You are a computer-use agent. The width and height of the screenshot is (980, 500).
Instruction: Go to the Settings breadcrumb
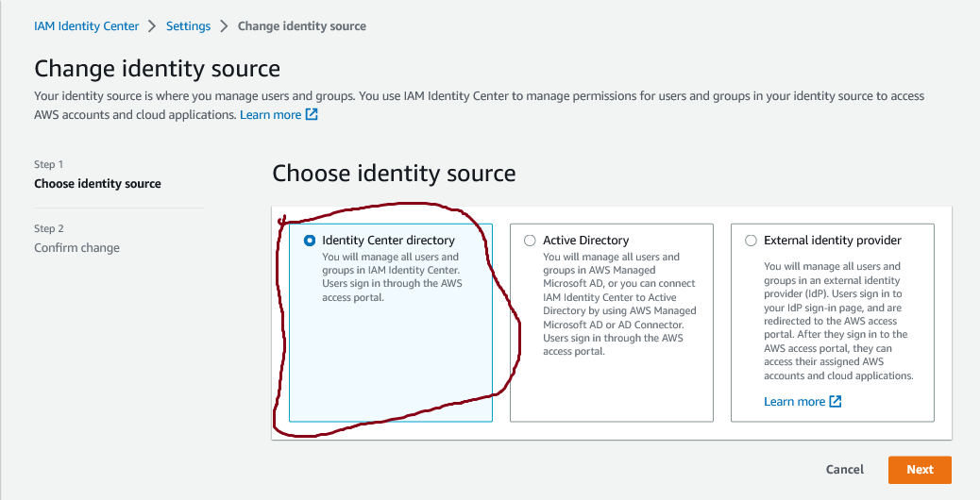188,26
